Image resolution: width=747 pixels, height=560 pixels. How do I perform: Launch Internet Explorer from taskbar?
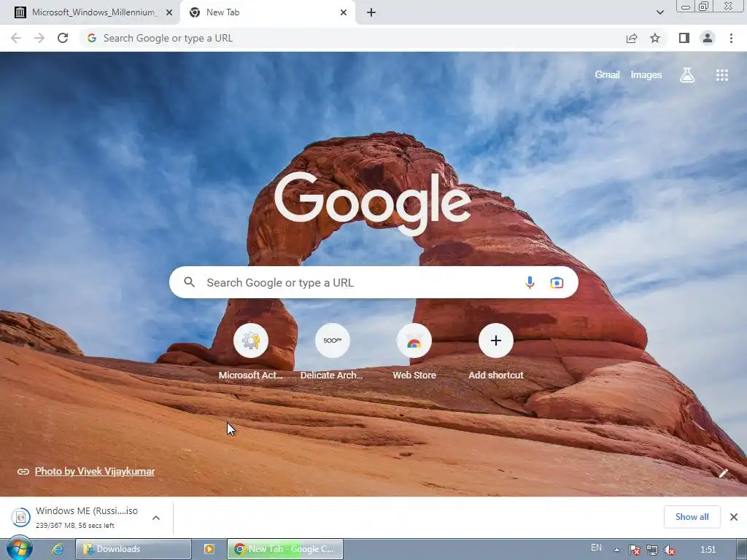[x=58, y=549]
